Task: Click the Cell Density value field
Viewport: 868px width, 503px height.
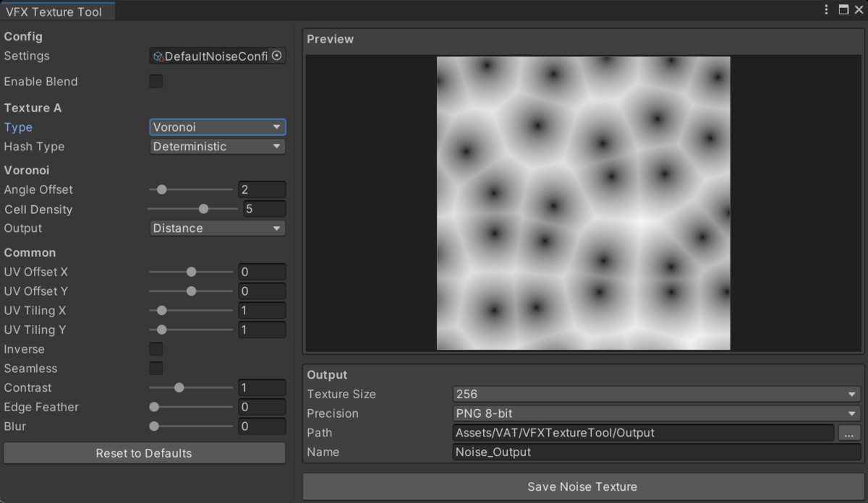Action: click(x=264, y=209)
